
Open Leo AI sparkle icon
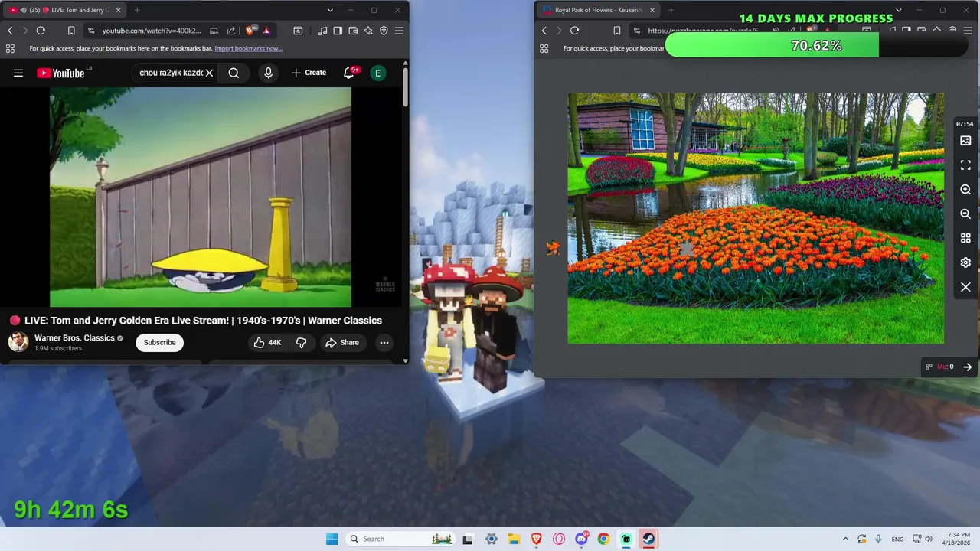368,31
